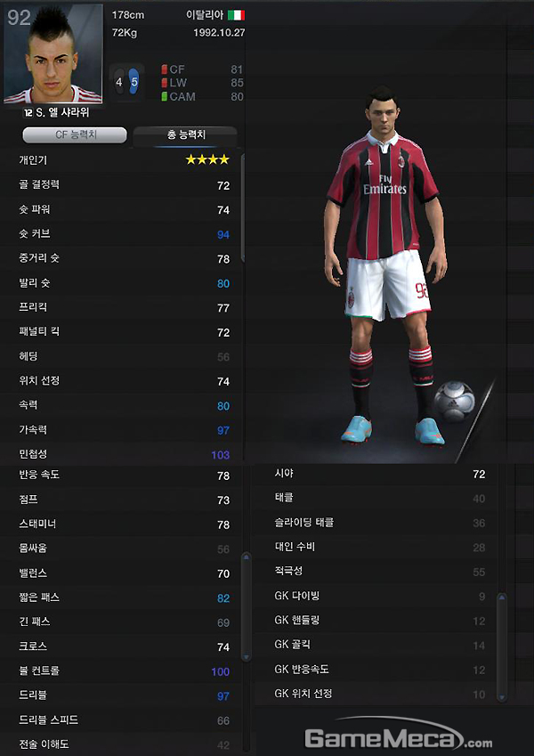Screen dimensions: 534x756
Task: Click the up arrow of lower-left scrollbar
Action: 247,557
